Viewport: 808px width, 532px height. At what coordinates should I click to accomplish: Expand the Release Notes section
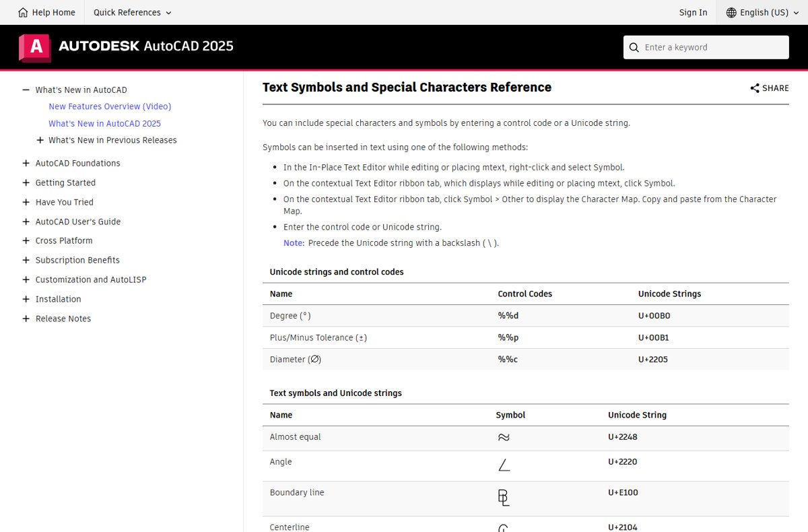26,319
